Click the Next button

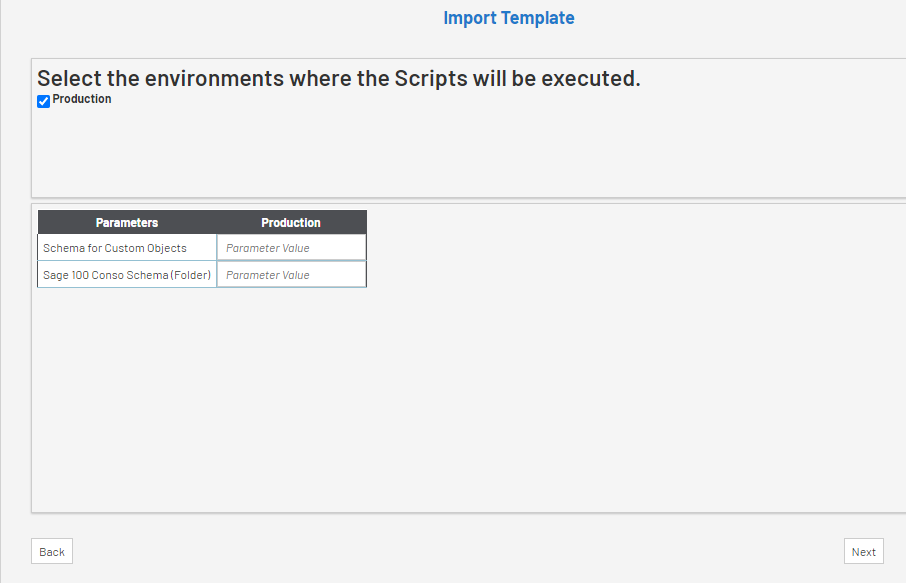(x=863, y=552)
